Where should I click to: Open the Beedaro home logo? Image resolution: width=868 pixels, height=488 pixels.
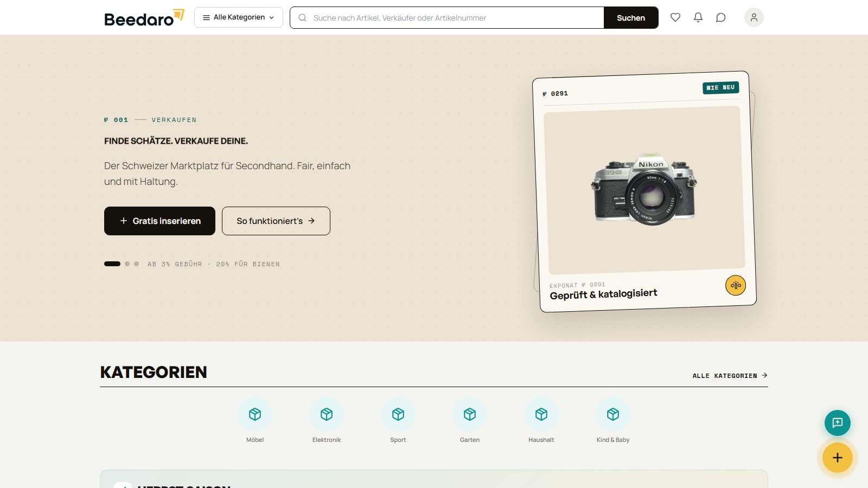[x=144, y=18]
